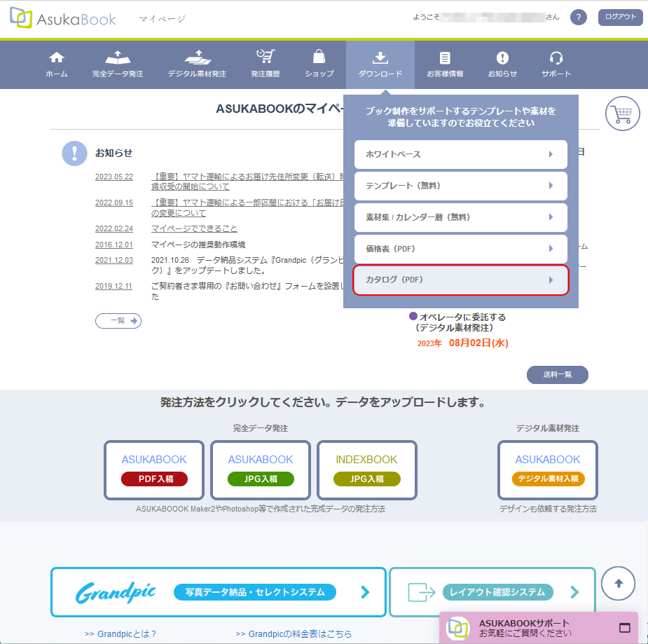The height and width of the screenshot is (644, 648).
Task: Click the ログアウト button
Action: pyautogui.click(x=620, y=18)
